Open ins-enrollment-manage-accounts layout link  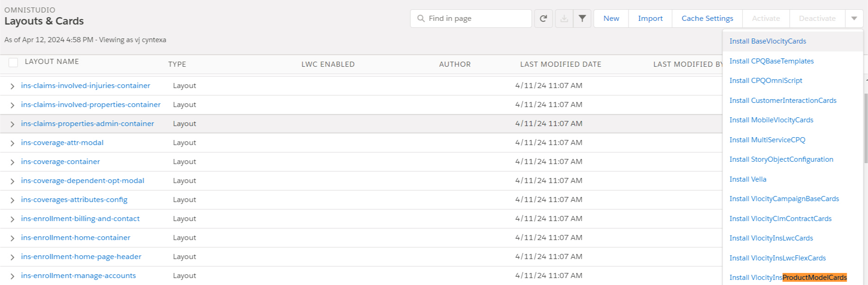pyautogui.click(x=78, y=276)
